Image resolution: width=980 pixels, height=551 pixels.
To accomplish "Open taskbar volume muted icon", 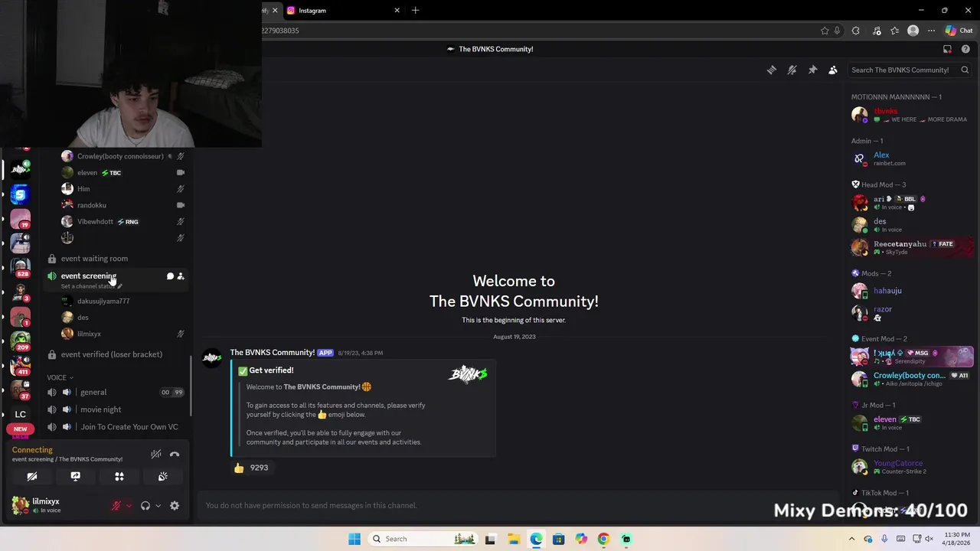I will (929, 539).
